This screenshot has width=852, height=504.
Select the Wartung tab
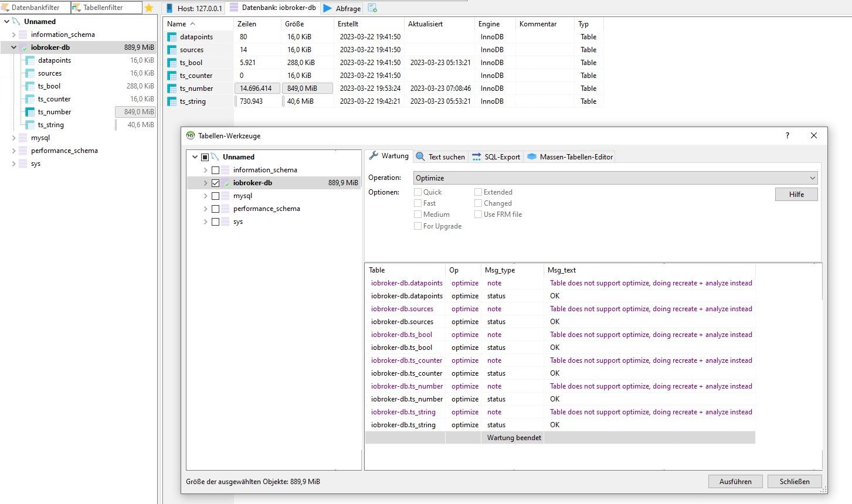(389, 156)
